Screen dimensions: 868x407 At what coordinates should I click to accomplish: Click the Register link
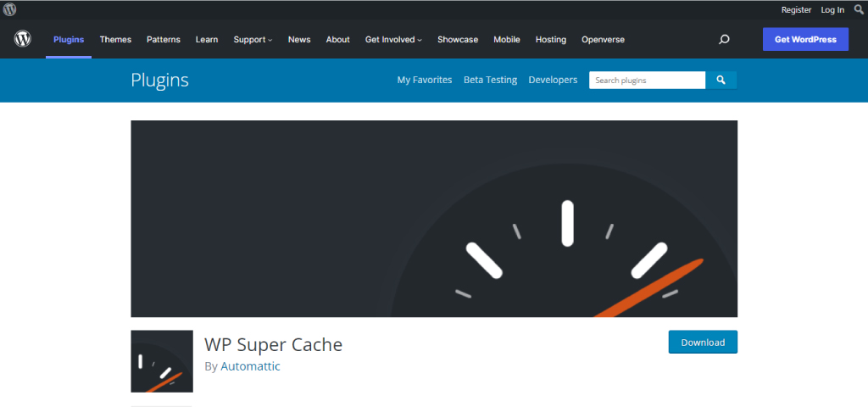point(796,9)
